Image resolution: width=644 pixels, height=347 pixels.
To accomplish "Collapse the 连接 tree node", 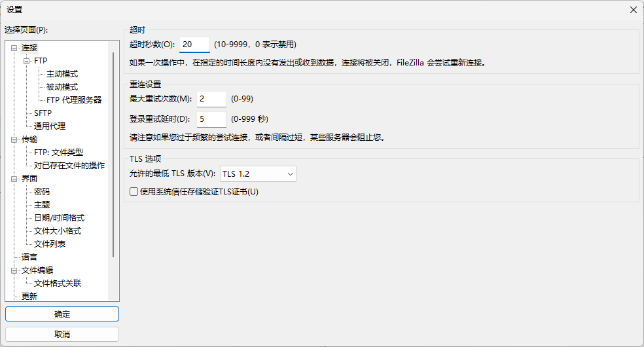I will click(14, 48).
